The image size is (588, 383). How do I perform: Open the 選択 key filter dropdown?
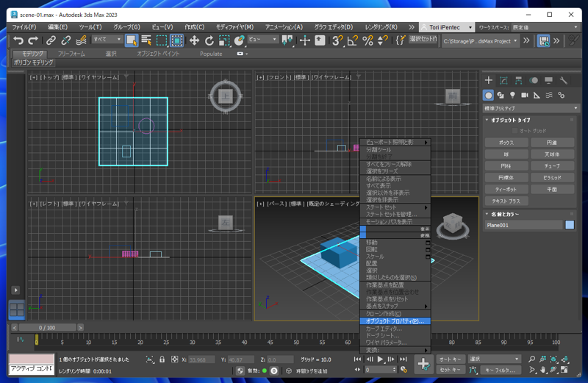tap(494, 359)
